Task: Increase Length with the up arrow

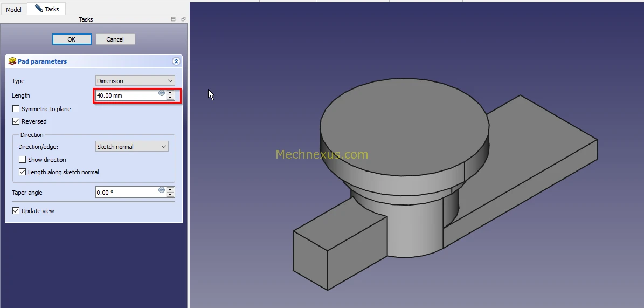Action: click(170, 93)
